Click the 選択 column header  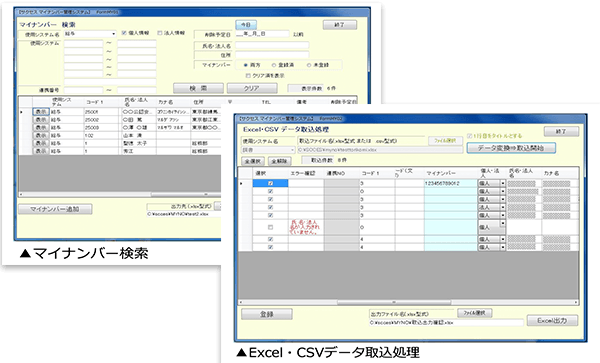point(270,173)
